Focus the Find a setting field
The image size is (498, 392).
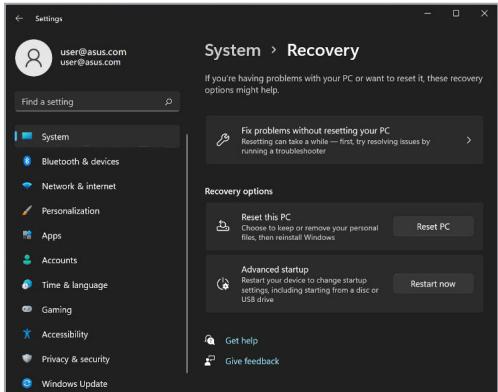click(97, 102)
